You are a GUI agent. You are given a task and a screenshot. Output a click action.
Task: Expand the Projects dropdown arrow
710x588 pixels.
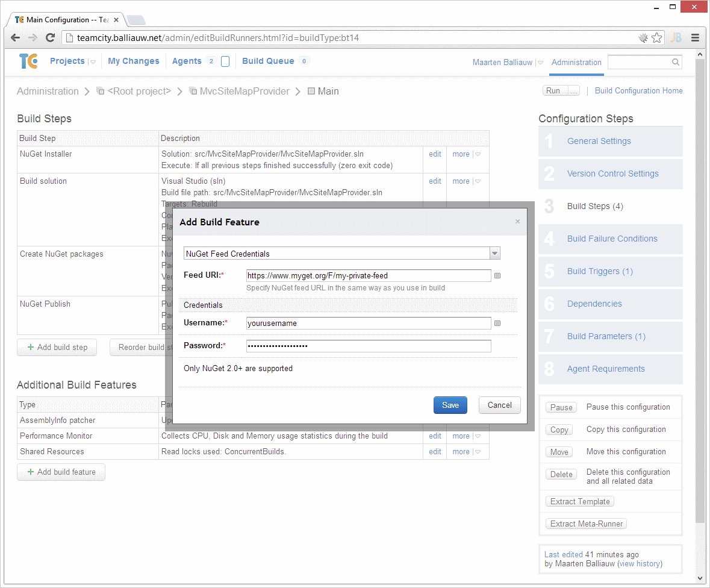click(x=93, y=62)
